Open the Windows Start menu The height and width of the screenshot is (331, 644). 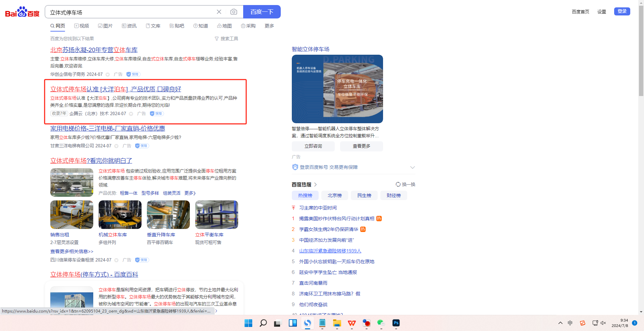pyautogui.click(x=248, y=323)
